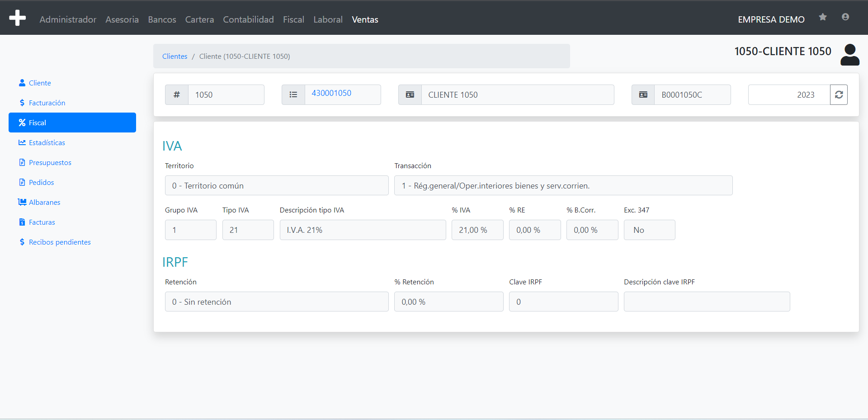Open the Fiscal top menu

click(293, 19)
